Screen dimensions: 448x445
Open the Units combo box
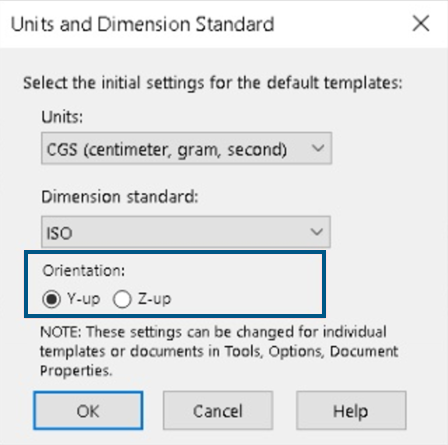coord(186,148)
